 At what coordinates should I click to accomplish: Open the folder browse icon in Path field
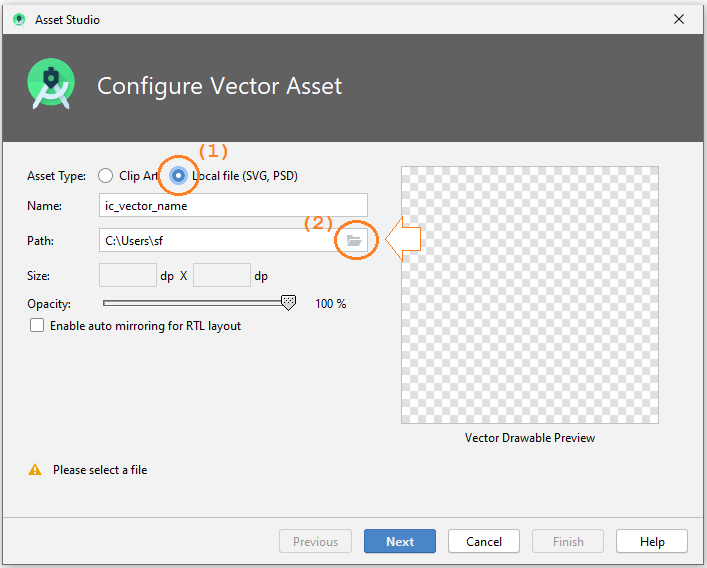point(354,240)
